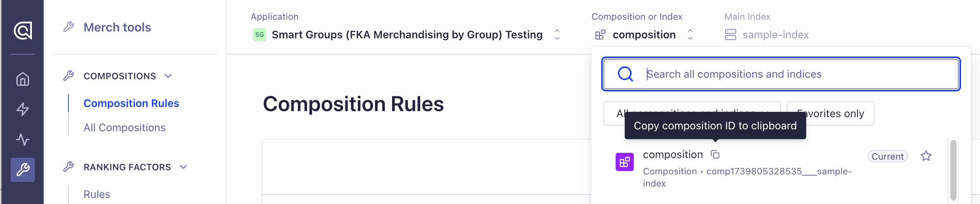Image resolution: width=980 pixels, height=204 pixels.
Task: Open the Composition or Index selector
Action: [x=644, y=35]
